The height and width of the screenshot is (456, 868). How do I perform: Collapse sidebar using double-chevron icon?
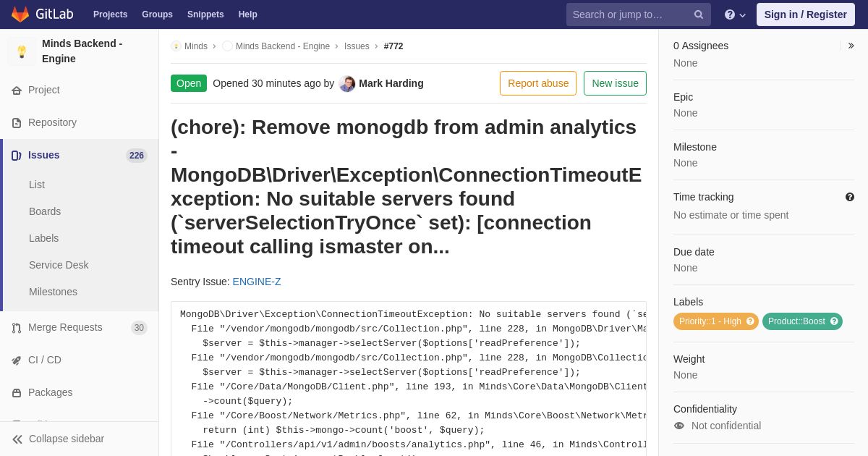pos(17,439)
